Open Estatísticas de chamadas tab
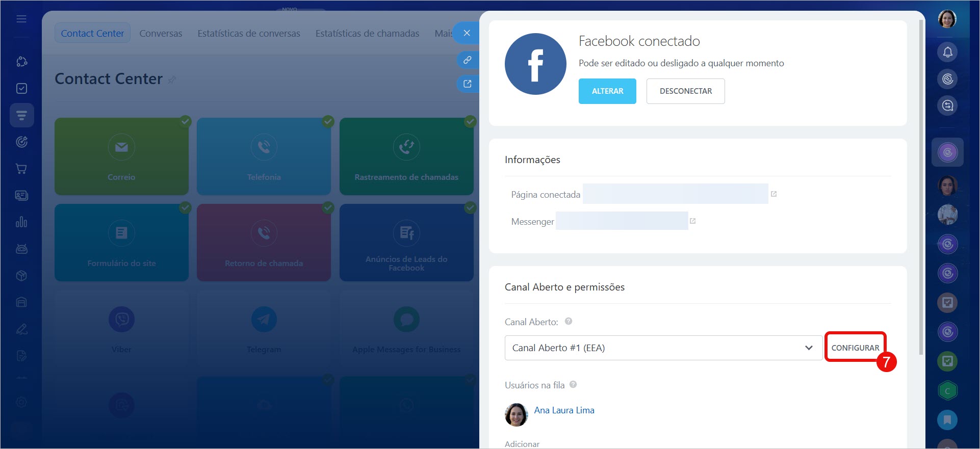 point(367,33)
